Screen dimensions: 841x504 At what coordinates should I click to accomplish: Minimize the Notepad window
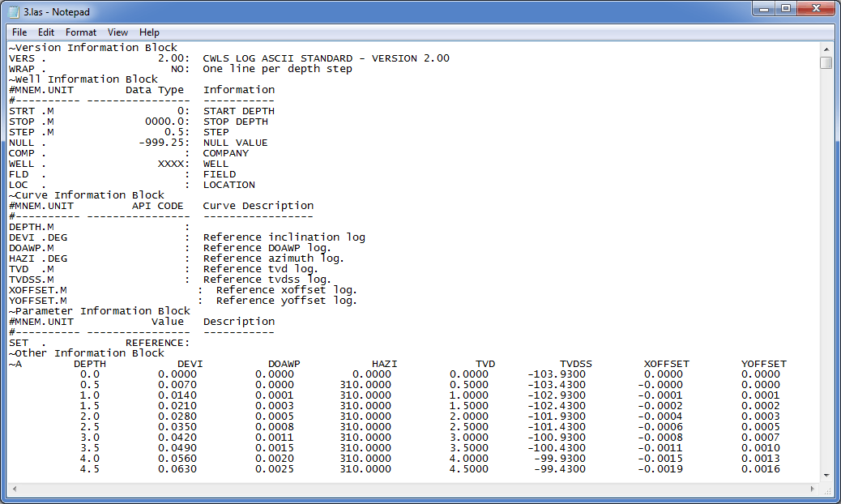763,9
